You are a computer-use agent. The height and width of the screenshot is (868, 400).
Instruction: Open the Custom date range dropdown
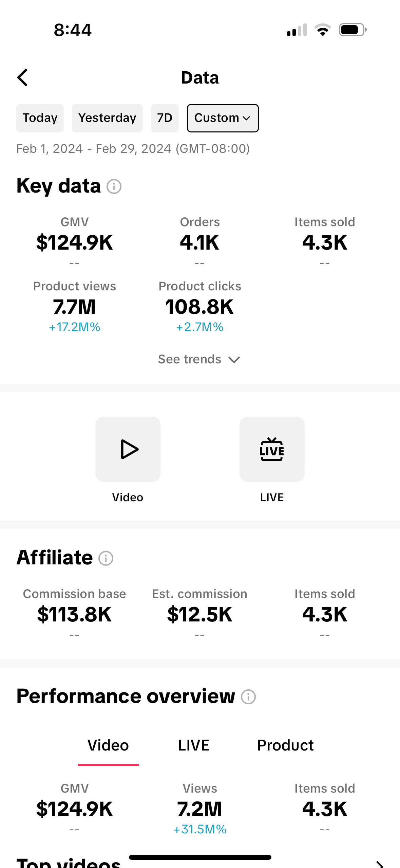point(223,118)
